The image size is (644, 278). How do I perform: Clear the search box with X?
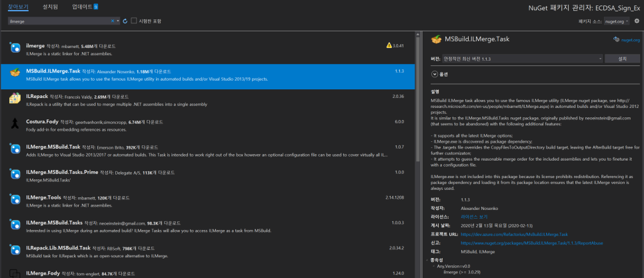point(113,21)
